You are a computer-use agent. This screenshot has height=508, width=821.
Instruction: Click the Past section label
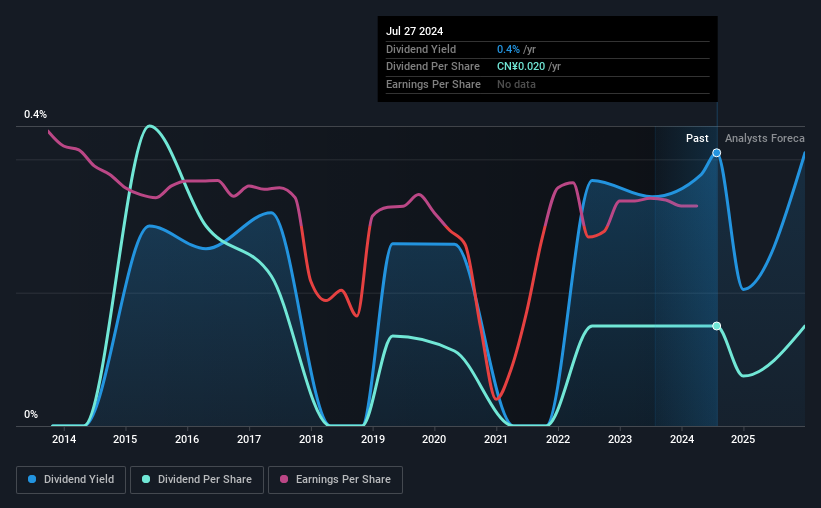[x=697, y=138]
